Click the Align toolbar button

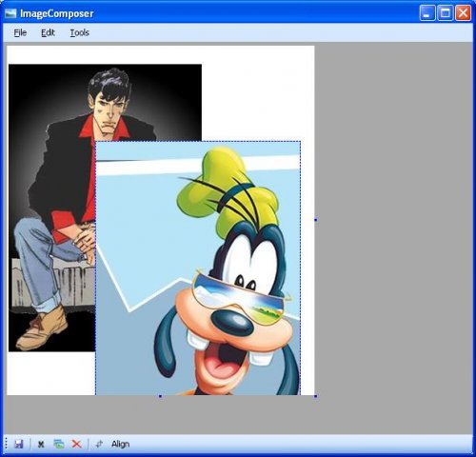click(x=120, y=444)
